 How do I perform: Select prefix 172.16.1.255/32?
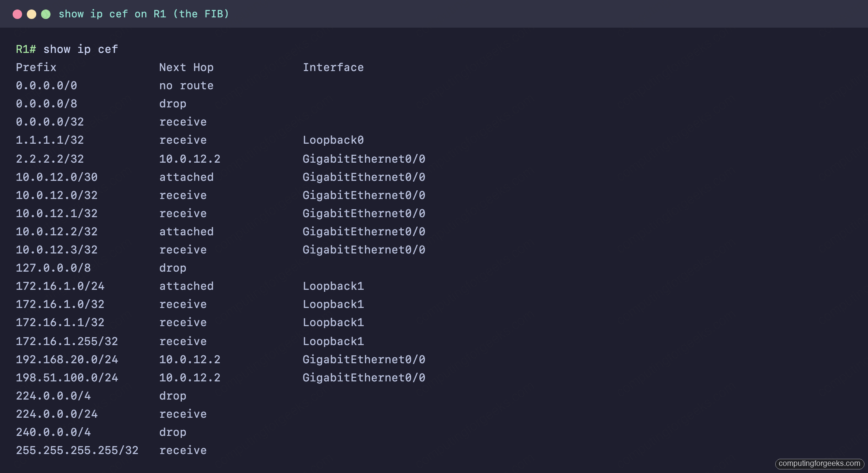67,342
